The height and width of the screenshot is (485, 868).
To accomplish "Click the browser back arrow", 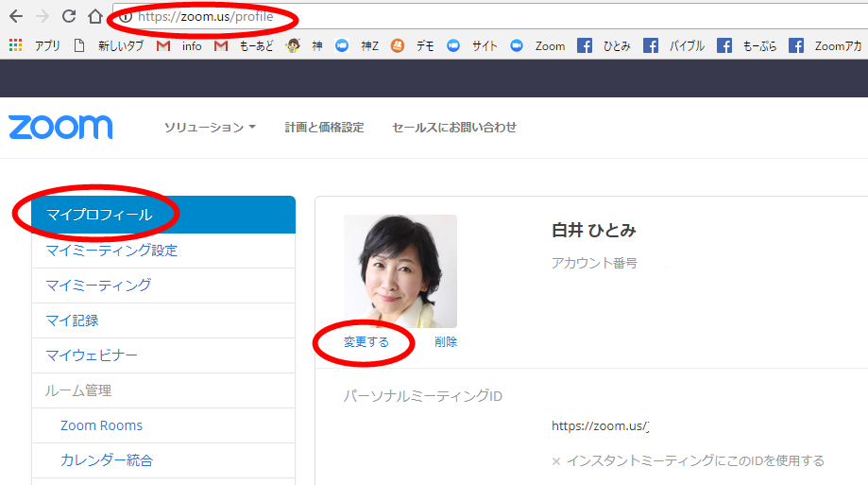I will click(x=16, y=17).
